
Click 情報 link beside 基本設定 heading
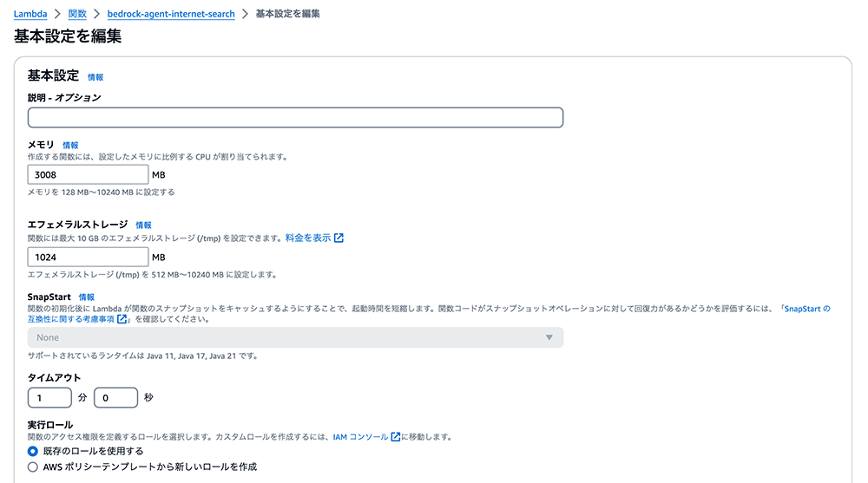(x=95, y=77)
